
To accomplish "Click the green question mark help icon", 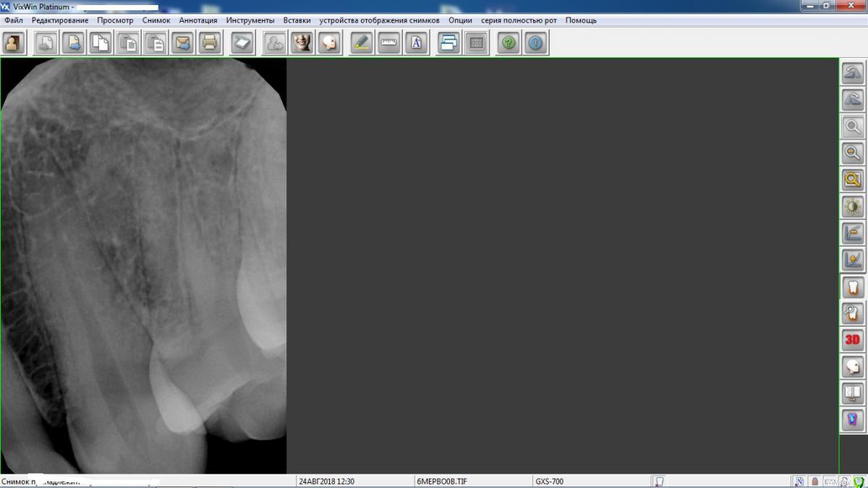I will coord(509,43).
